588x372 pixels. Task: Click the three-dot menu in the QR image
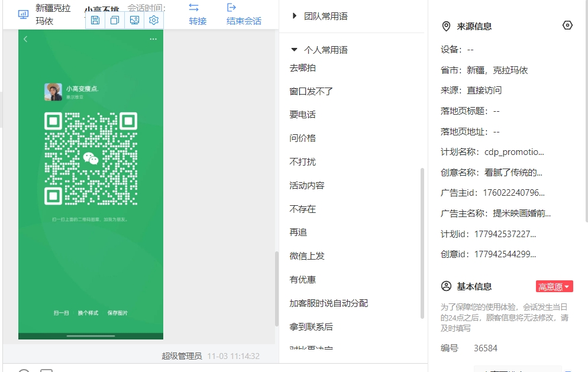[x=153, y=39]
